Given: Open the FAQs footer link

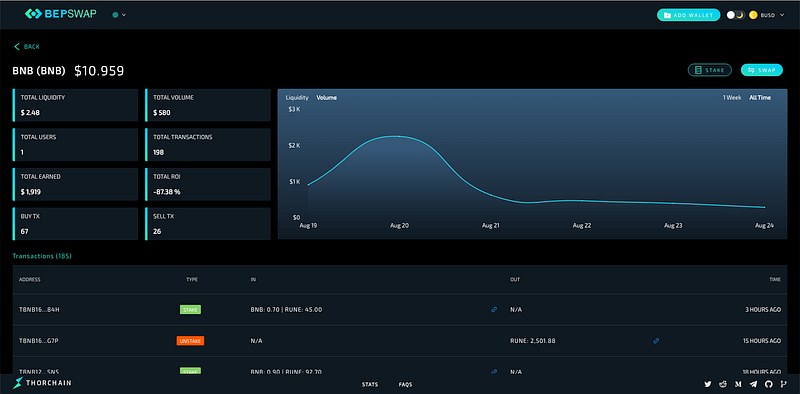Looking at the screenshot, I should tap(406, 384).
